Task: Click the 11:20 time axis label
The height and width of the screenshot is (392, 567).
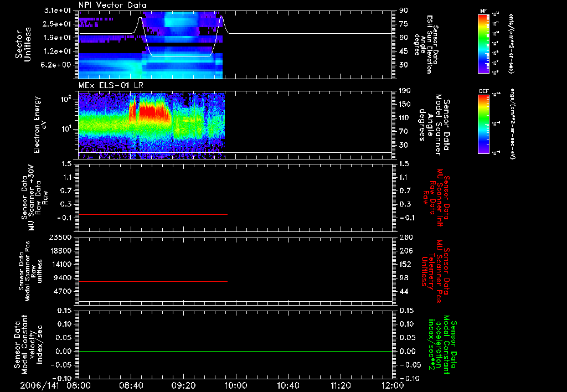Action: point(341,385)
